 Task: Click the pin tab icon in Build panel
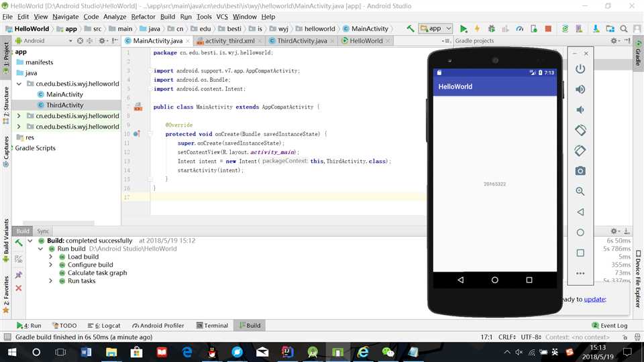pyautogui.click(x=19, y=275)
